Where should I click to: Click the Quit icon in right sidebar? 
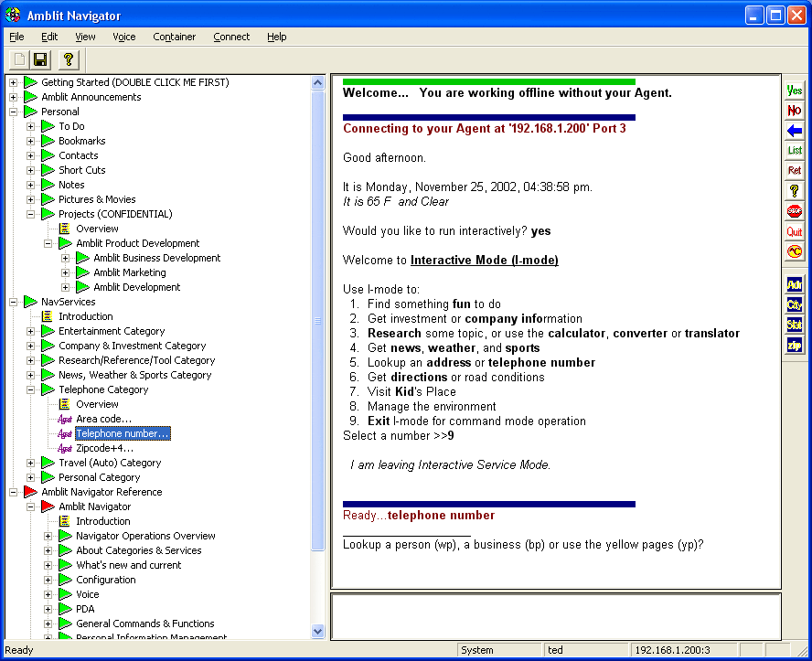pyautogui.click(x=795, y=232)
